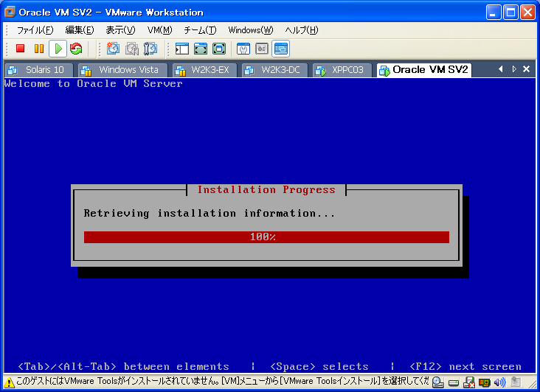Select the Oracle VM SV2 tab
540x392 pixels.
[424, 70]
